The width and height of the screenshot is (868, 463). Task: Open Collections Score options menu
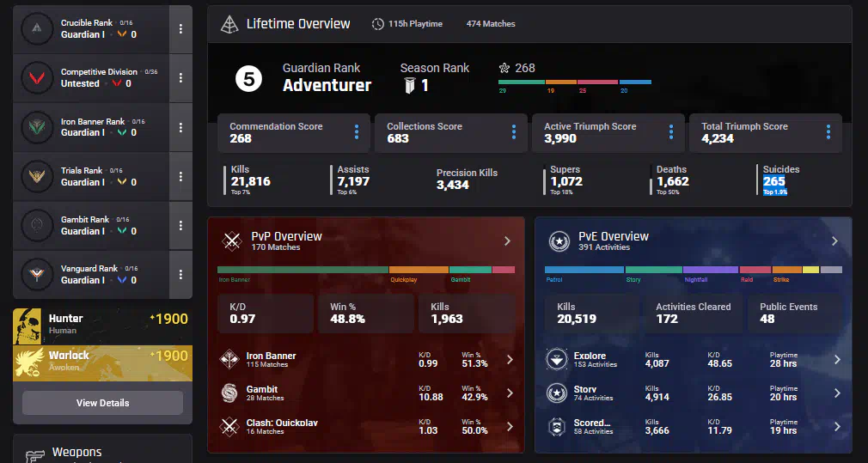[514, 131]
